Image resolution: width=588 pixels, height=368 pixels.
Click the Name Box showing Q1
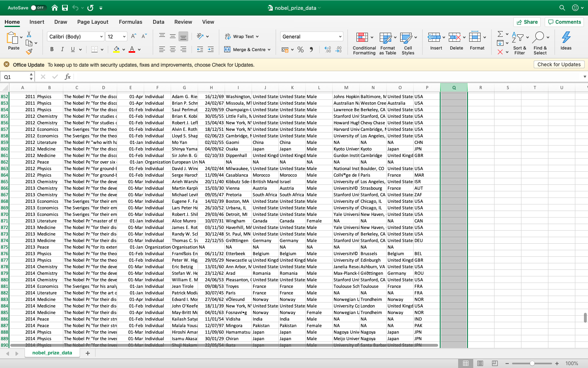pos(15,76)
